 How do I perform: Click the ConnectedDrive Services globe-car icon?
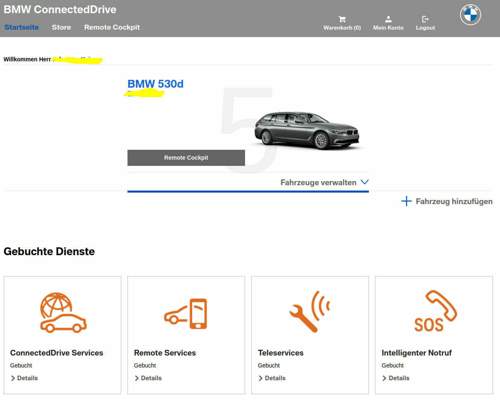pyautogui.click(x=63, y=313)
